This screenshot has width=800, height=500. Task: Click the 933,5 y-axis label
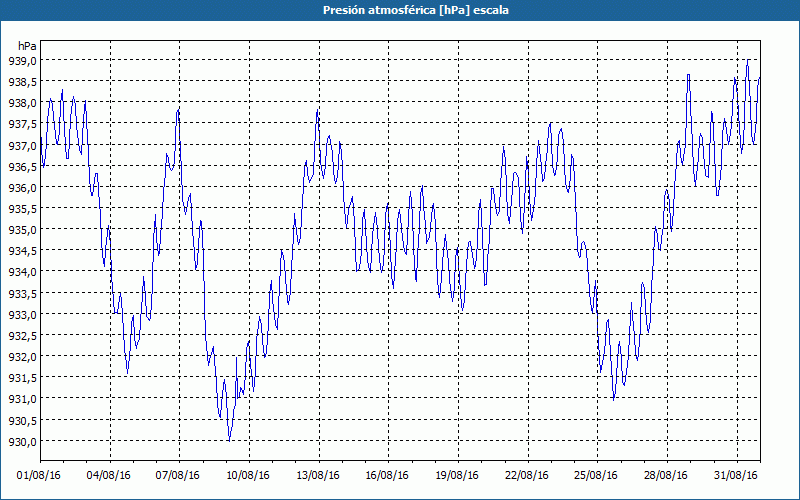[22, 293]
